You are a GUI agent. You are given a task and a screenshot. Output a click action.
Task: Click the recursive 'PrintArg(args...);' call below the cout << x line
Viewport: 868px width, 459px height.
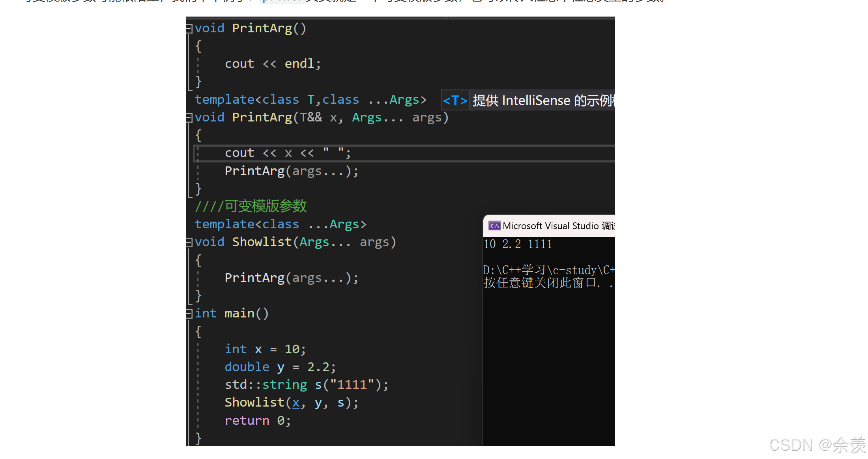[x=292, y=171]
